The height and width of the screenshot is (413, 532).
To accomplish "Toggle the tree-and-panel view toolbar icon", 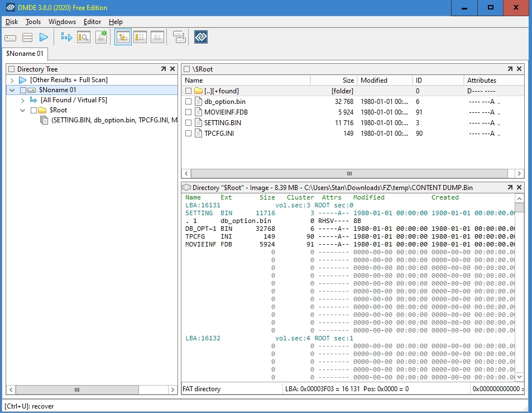I will [x=123, y=37].
